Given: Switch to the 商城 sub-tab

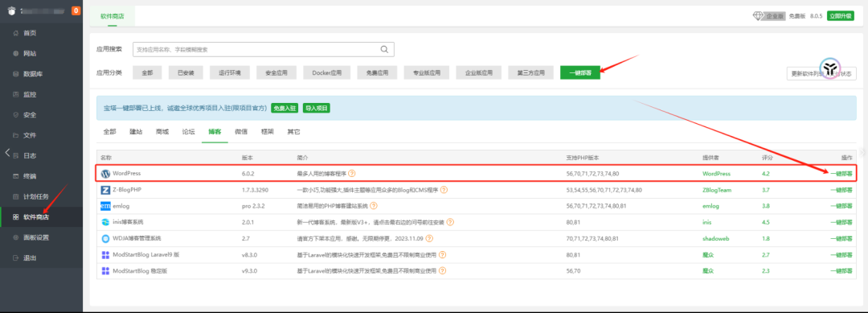Looking at the screenshot, I should click(162, 132).
